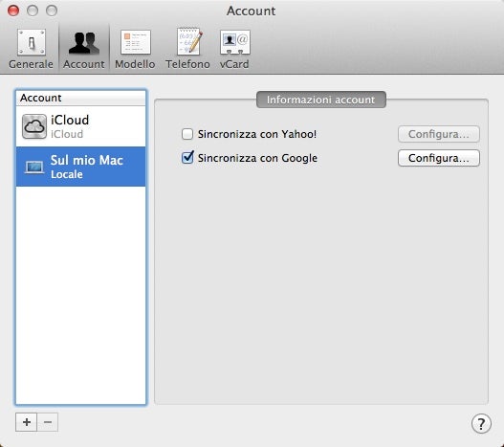Open the vCard preferences pane
The width and height of the screenshot is (504, 447).
[x=234, y=48]
